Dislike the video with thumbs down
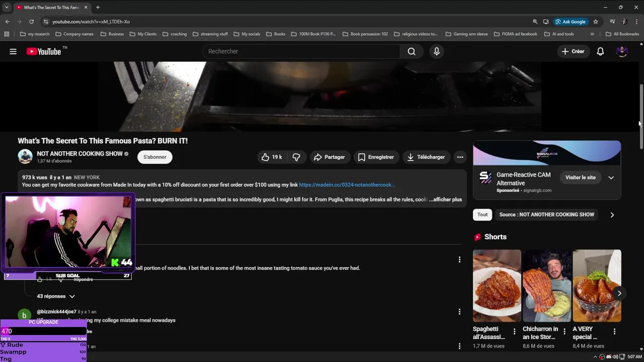The image size is (644, 362). [x=296, y=157]
